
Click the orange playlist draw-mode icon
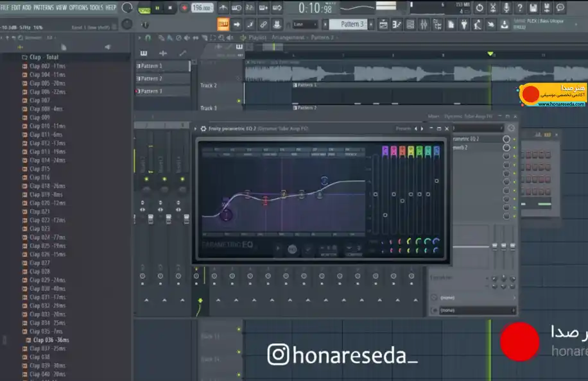tap(223, 25)
